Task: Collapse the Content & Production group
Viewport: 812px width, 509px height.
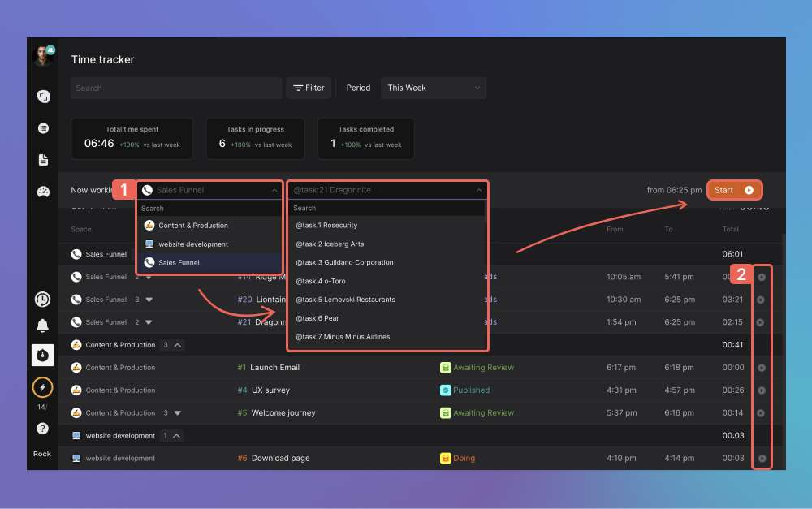Action: [x=178, y=345]
